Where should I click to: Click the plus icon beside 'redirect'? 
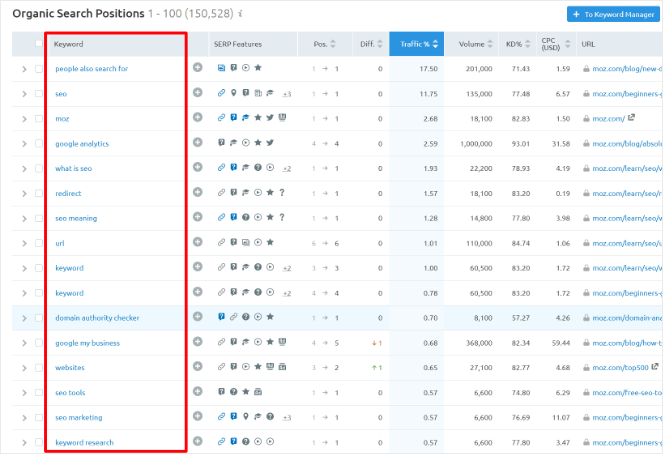point(197,192)
